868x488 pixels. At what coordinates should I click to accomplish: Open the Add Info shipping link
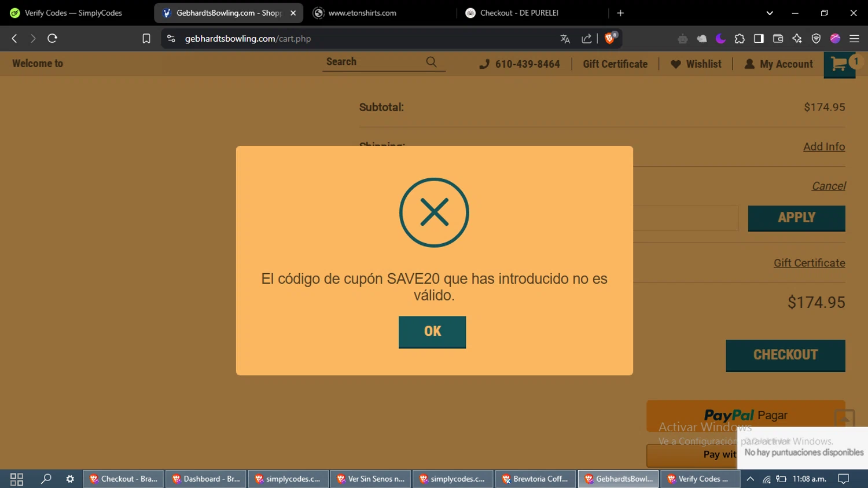pos(824,146)
